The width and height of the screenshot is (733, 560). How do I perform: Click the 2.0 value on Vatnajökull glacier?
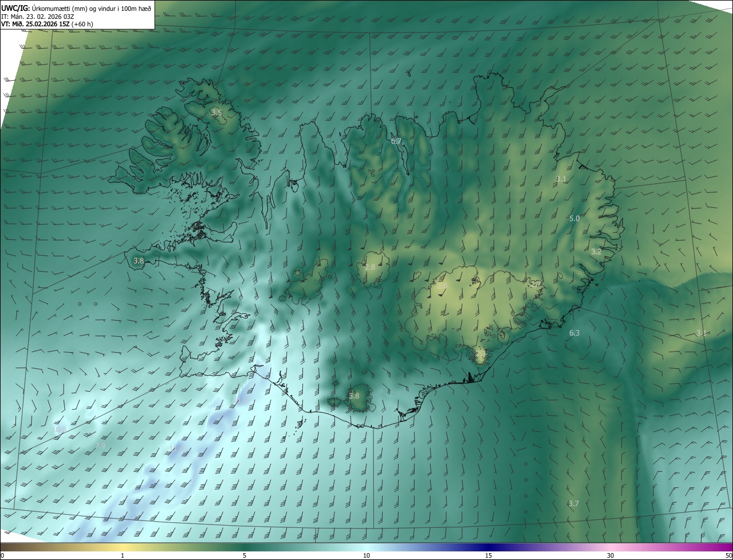coord(442,286)
